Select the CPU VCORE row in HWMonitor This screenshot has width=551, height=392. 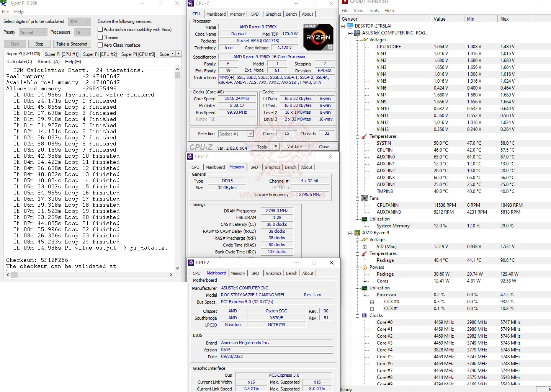point(445,47)
